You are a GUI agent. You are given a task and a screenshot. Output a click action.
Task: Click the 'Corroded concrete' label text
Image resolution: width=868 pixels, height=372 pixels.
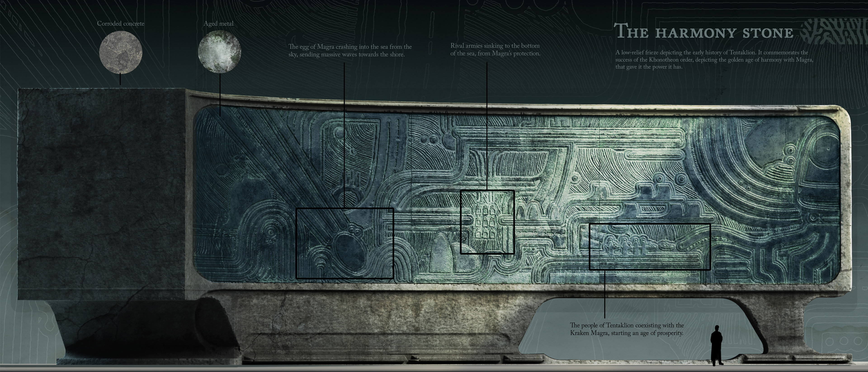click(121, 24)
